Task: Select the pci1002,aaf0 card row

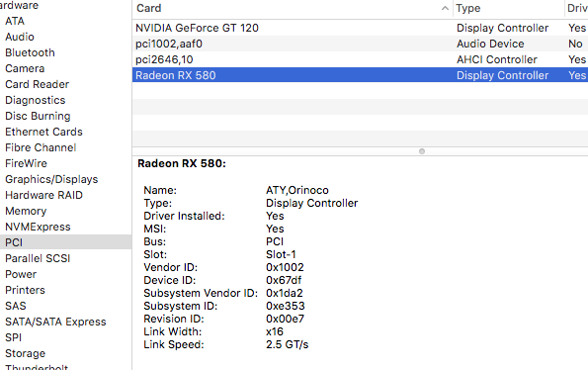Action: 360,44
